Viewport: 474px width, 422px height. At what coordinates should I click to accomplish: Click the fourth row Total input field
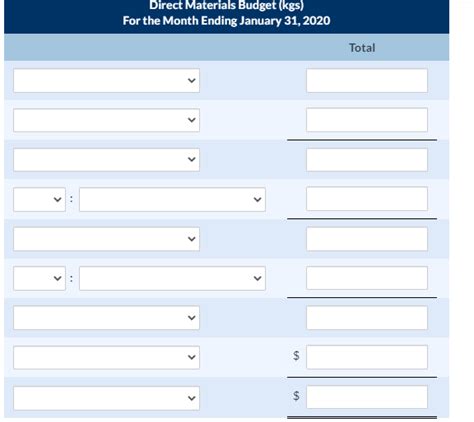click(367, 199)
